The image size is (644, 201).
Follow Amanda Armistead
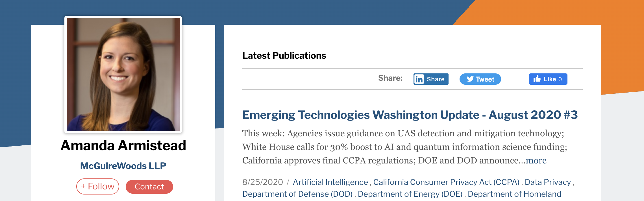[97, 186]
